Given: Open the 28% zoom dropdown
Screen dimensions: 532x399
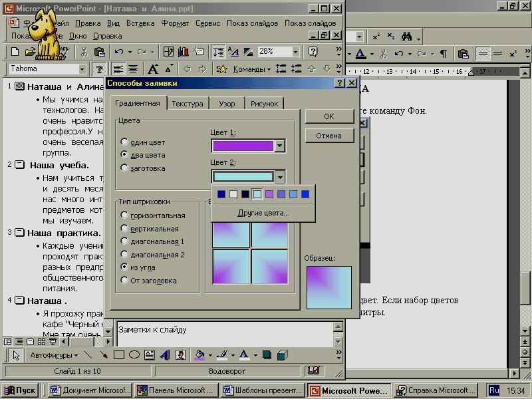Looking at the screenshot, I should [295, 52].
